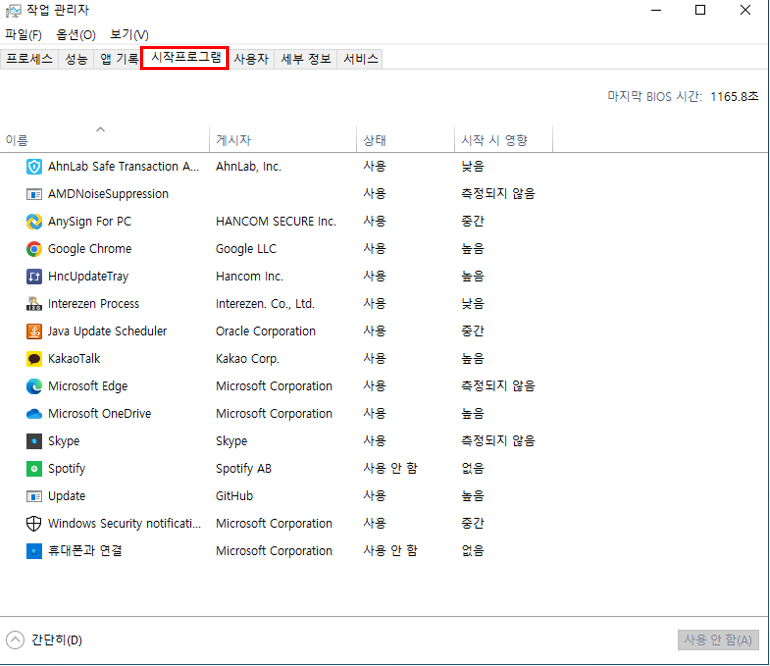Click the Oracle Corporation publisher cell

point(266,332)
